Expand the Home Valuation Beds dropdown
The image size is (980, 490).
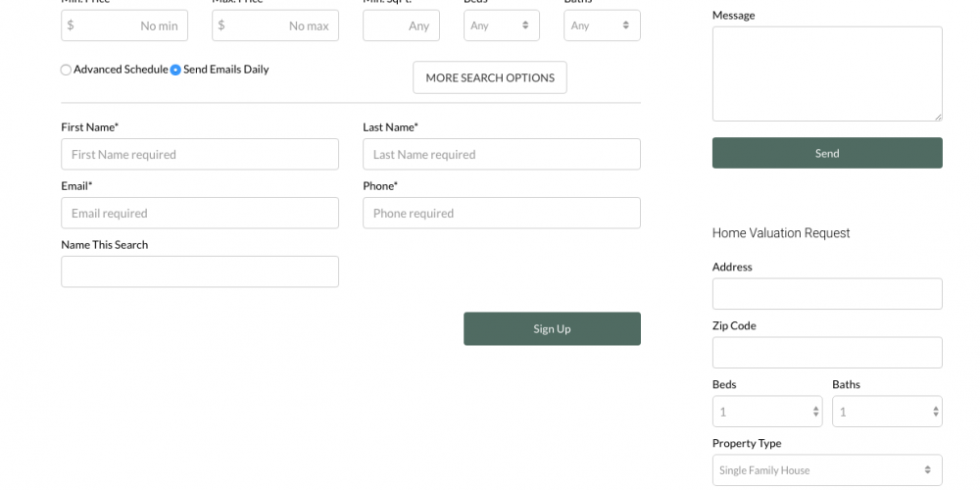tap(766, 412)
